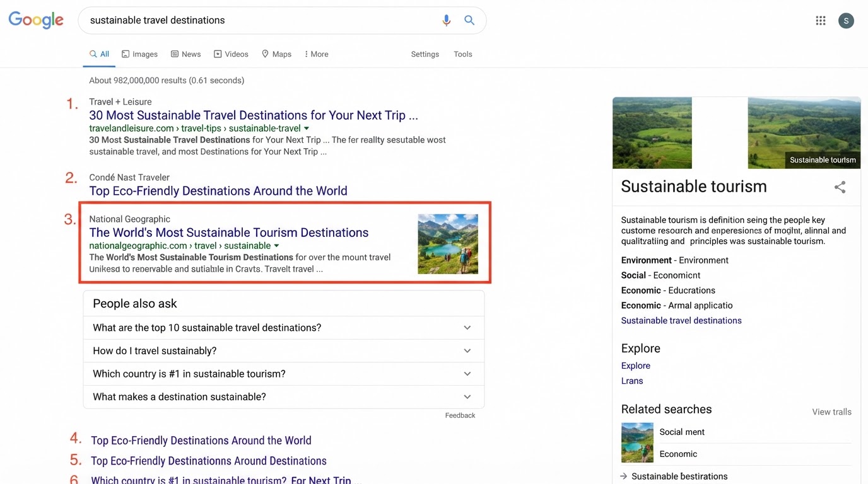Open the account avatar menu
This screenshot has width=868, height=484.
[x=846, y=21]
